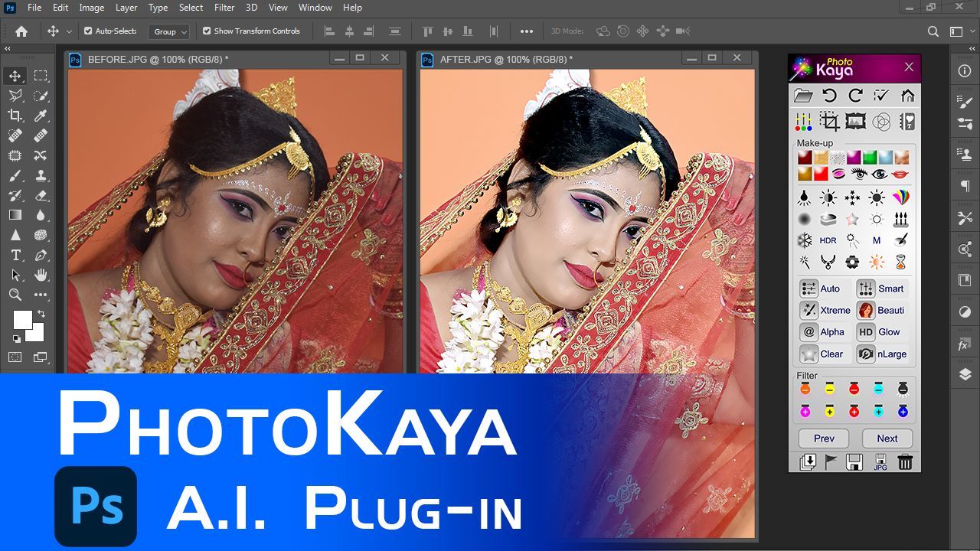Open the Layer menu
This screenshot has width=980, height=551.
(126, 8)
